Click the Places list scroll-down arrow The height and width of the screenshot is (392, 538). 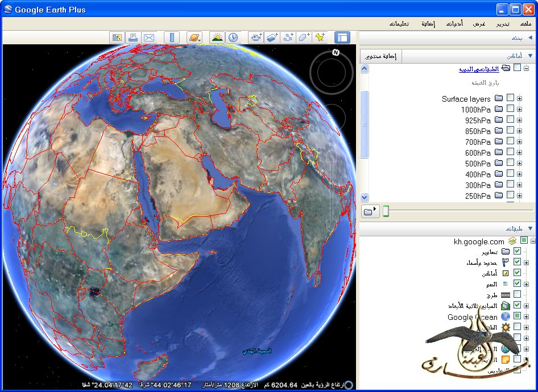pos(364,197)
